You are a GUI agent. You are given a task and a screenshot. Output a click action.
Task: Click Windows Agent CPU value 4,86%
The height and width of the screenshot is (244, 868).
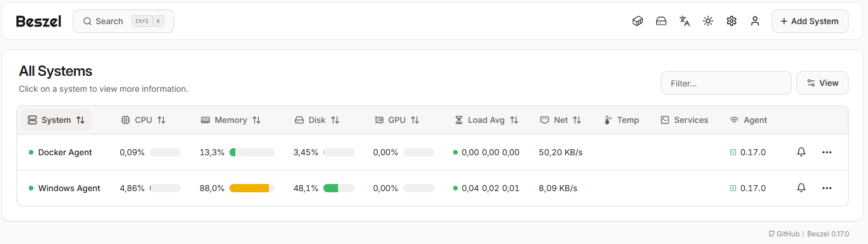pyautogui.click(x=132, y=188)
